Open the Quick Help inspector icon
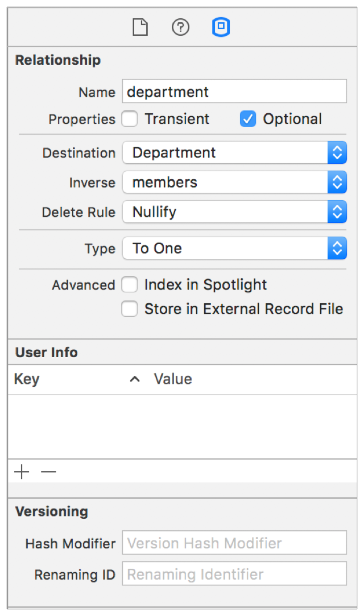Screen dimensions: 364x616 coord(180,27)
